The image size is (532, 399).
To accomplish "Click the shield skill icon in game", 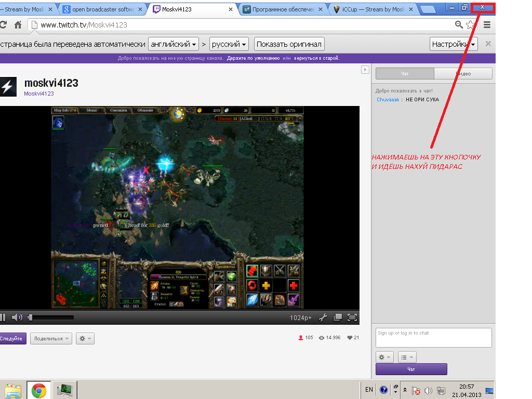I will coord(266,271).
